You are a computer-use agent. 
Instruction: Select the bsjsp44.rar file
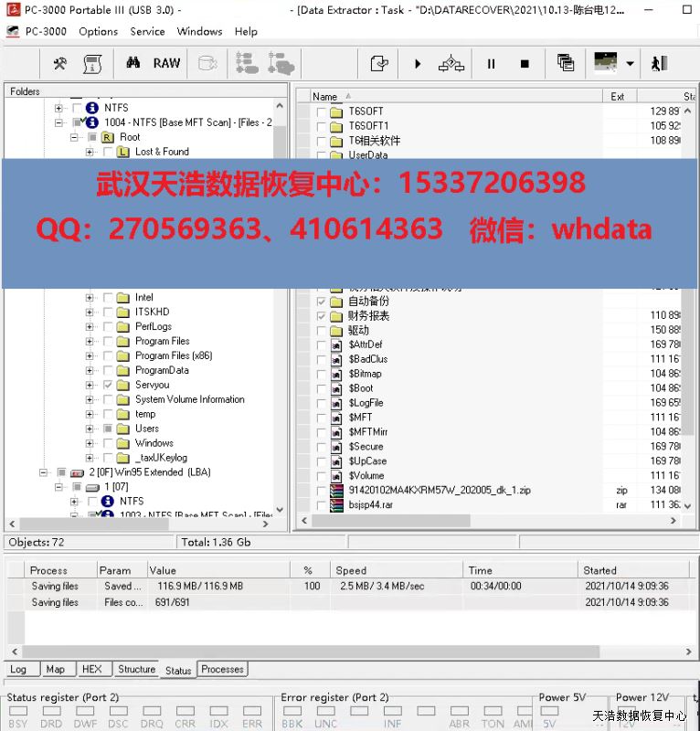[x=370, y=504]
